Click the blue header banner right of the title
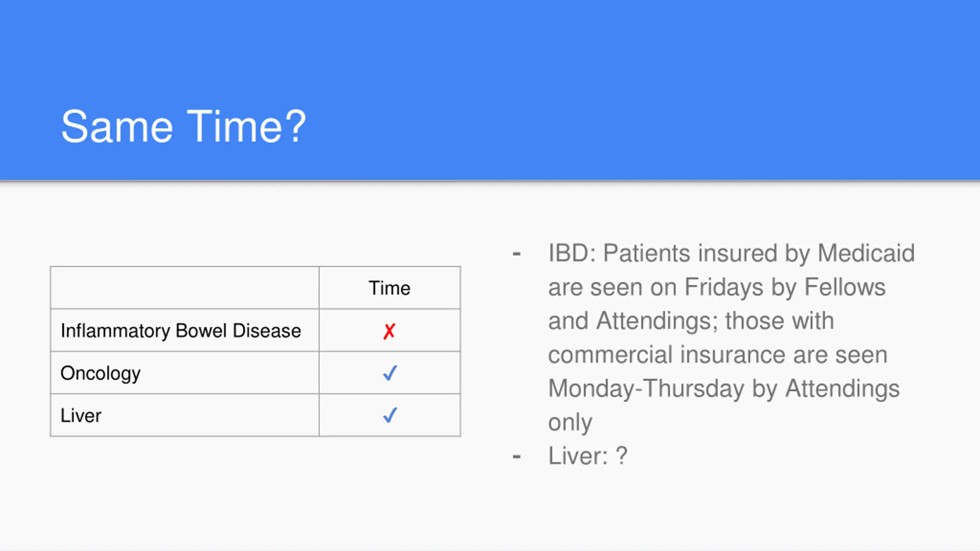980x551 pixels. (643, 90)
